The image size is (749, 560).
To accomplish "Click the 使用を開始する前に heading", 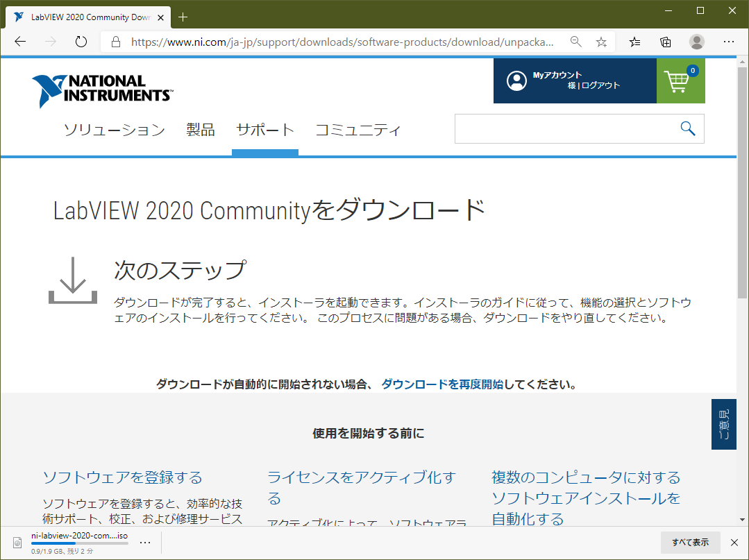I will (369, 433).
